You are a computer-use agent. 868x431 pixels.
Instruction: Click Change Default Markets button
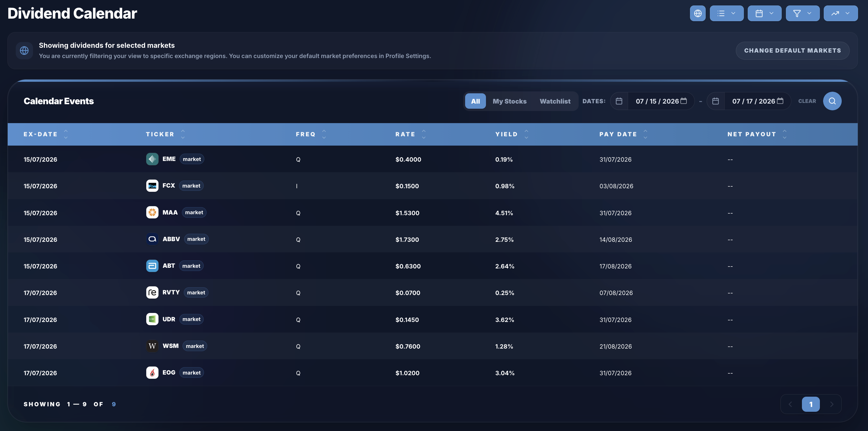pos(793,51)
